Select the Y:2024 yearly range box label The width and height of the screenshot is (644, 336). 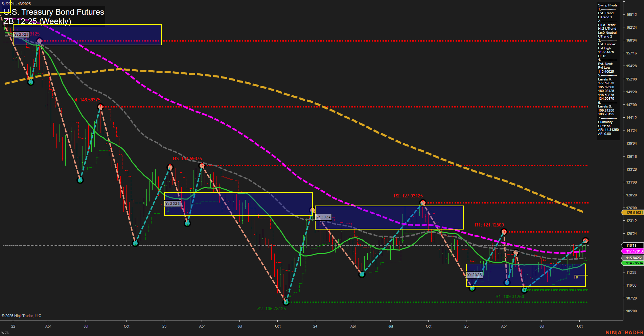323,217
